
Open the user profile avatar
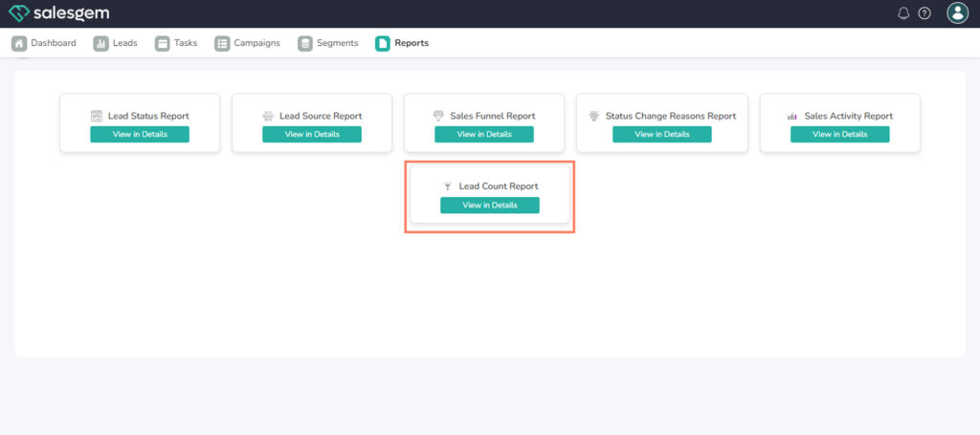(957, 13)
